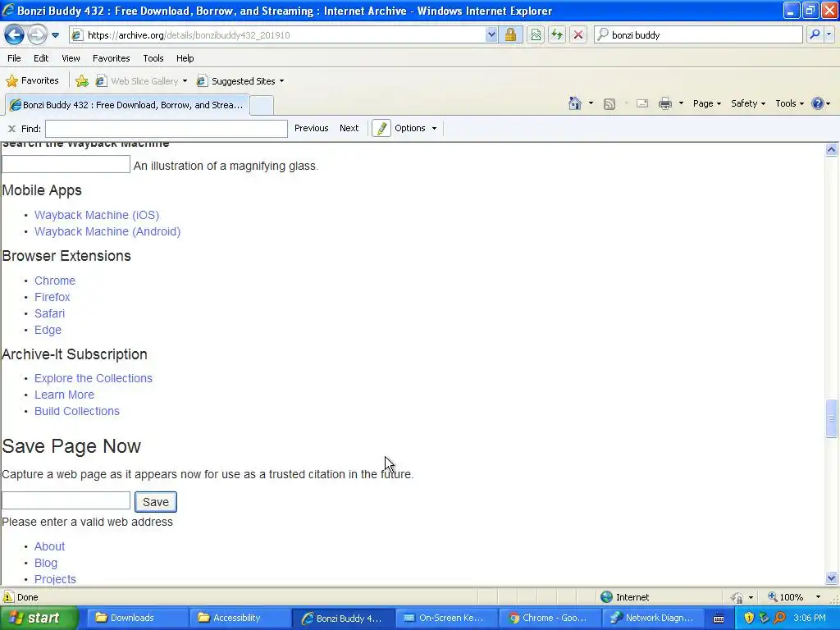The height and width of the screenshot is (630, 840).
Task: Open the File menu
Action: tap(14, 58)
